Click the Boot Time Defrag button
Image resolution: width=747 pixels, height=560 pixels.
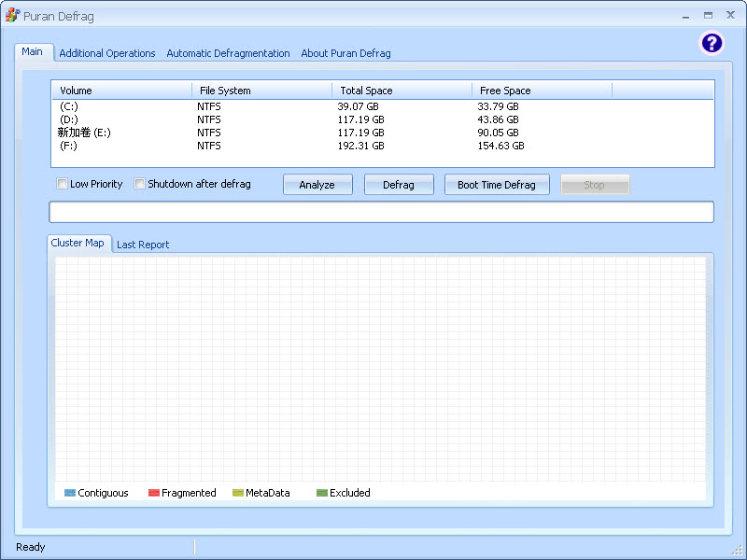(x=497, y=185)
